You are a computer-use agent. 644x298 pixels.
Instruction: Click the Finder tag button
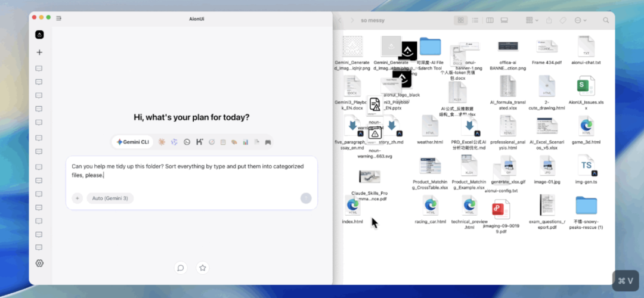[563, 20]
